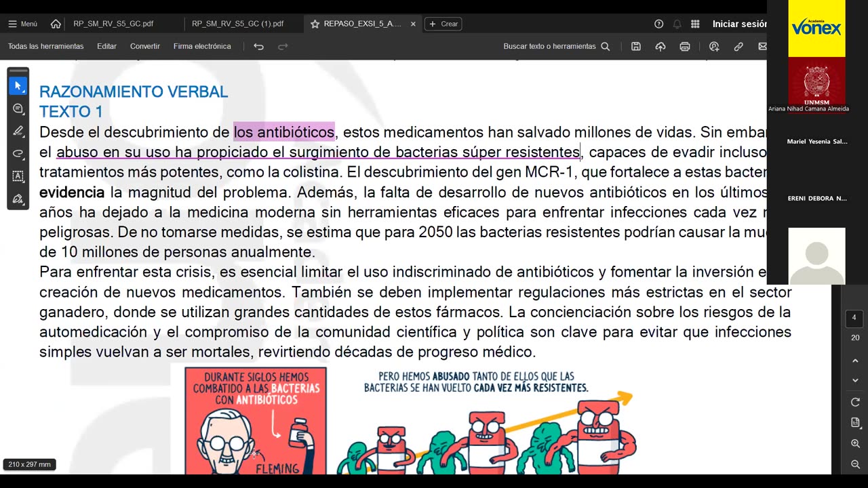Upload file to cloud icon
The width and height of the screenshot is (868, 488).
(660, 46)
